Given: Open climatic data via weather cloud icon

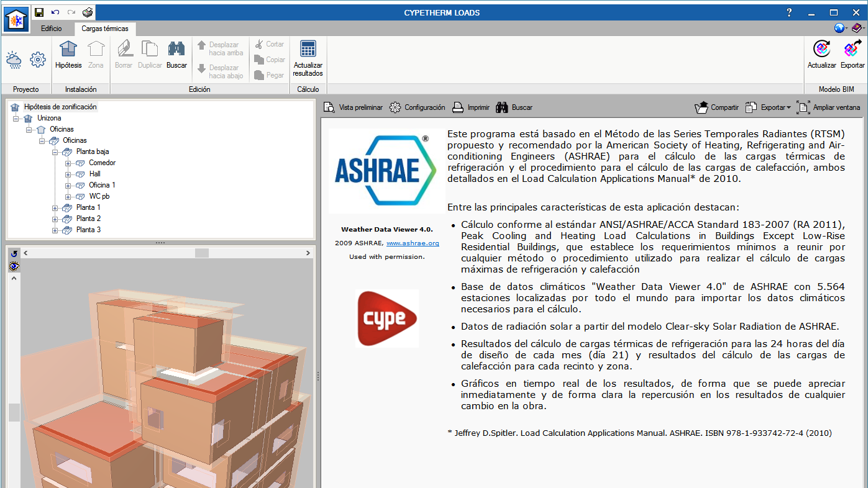Looking at the screenshot, I should pos(14,60).
